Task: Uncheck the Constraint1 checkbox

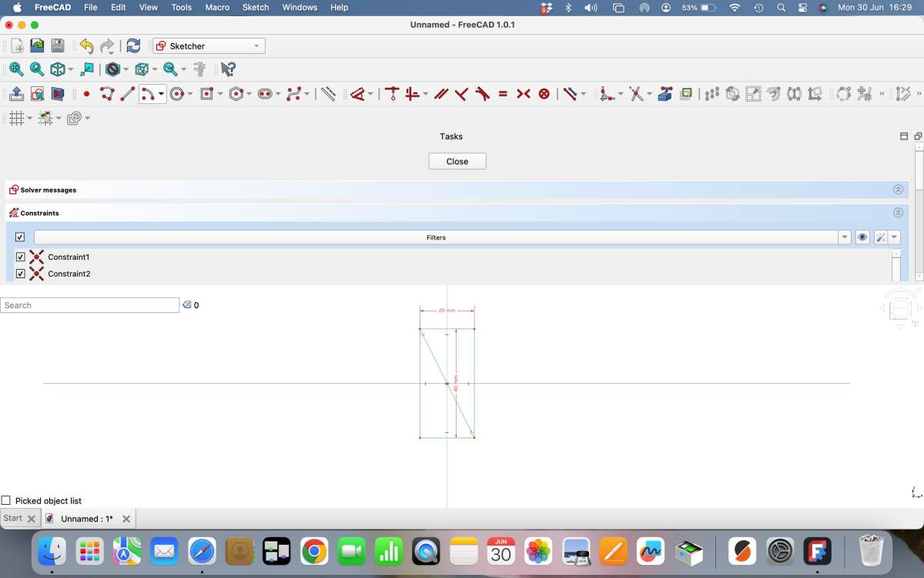Action: 21,257
